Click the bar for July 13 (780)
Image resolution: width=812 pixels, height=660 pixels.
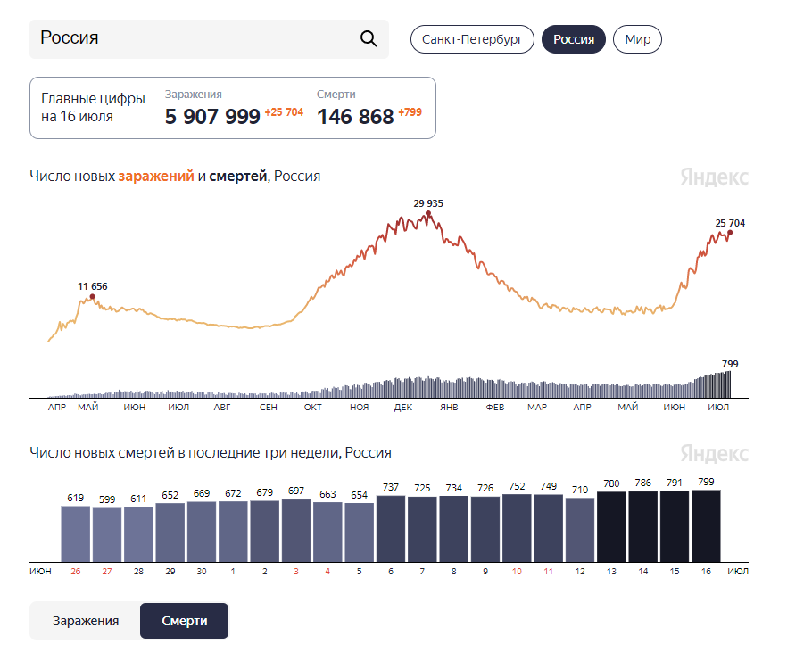[x=611, y=527]
